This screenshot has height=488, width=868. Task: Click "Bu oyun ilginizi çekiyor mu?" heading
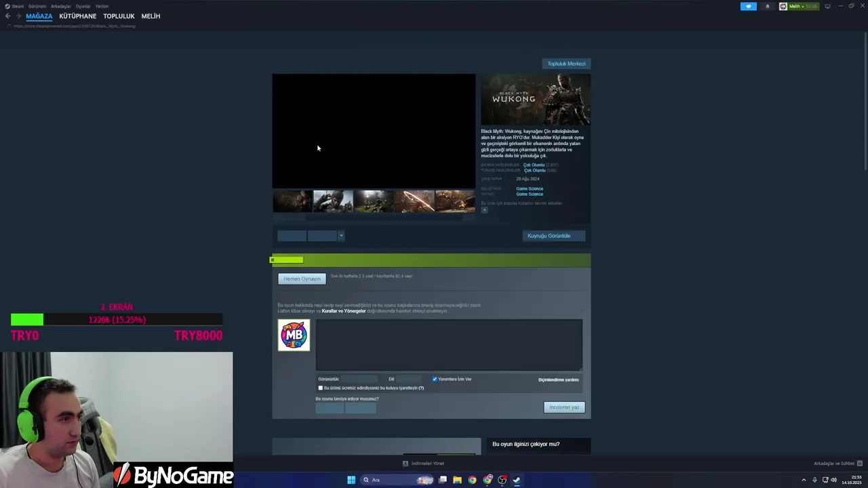point(526,444)
